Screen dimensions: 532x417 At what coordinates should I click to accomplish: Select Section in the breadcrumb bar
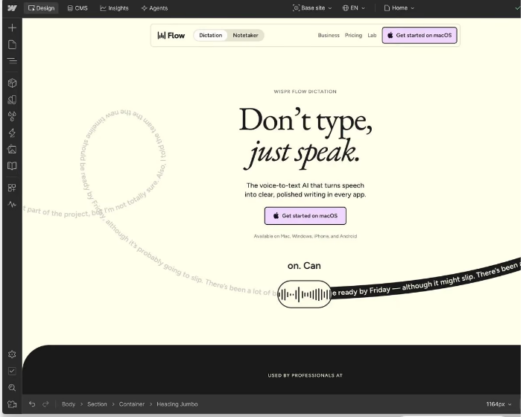pos(97,404)
